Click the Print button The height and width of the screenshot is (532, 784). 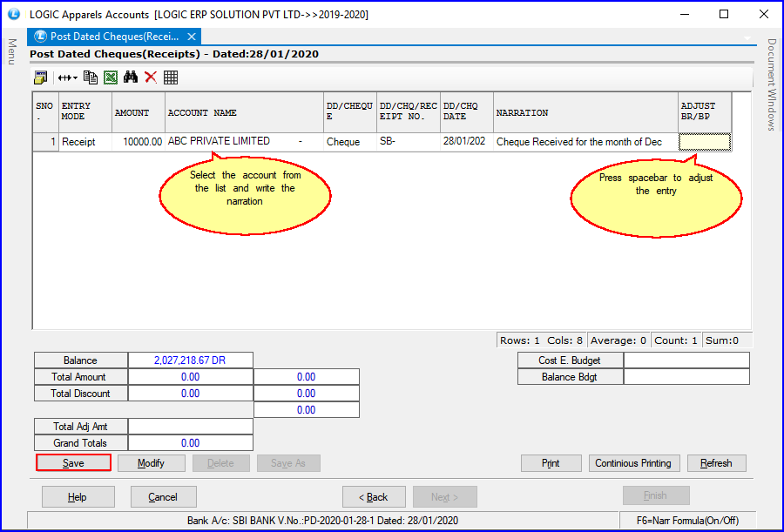551,463
